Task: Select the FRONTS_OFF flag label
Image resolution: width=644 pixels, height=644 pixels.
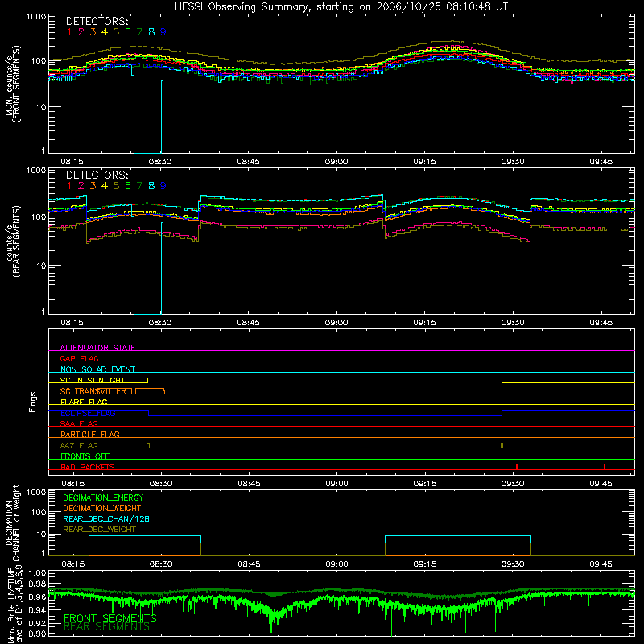Action: [x=85, y=456]
